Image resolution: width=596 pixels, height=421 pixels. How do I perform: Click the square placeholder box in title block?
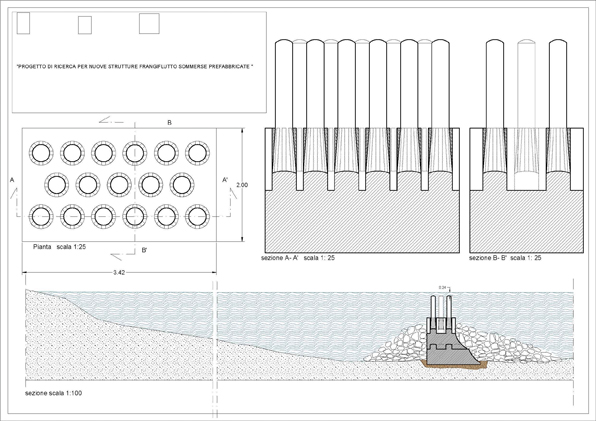[149, 24]
